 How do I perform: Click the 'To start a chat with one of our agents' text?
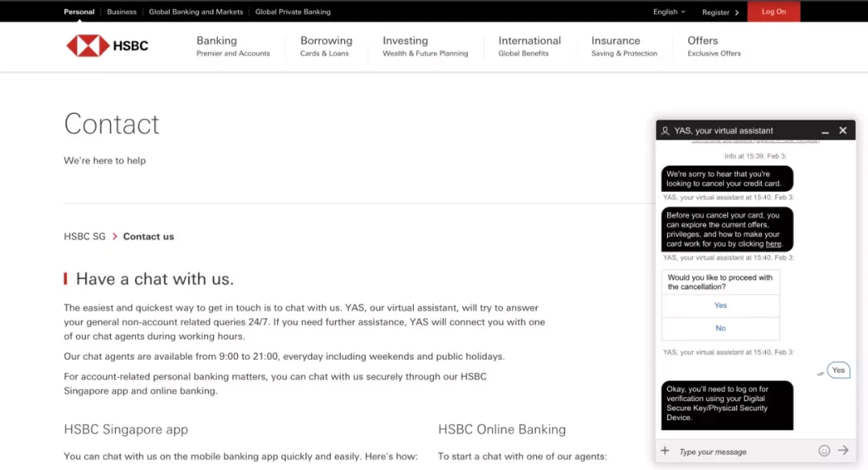522,456
